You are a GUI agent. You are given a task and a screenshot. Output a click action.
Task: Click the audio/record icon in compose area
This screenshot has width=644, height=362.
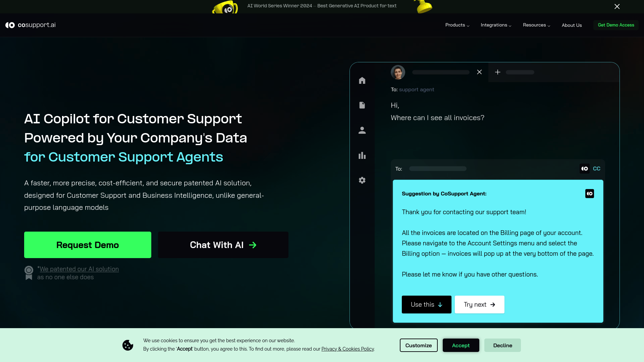(584, 168)
